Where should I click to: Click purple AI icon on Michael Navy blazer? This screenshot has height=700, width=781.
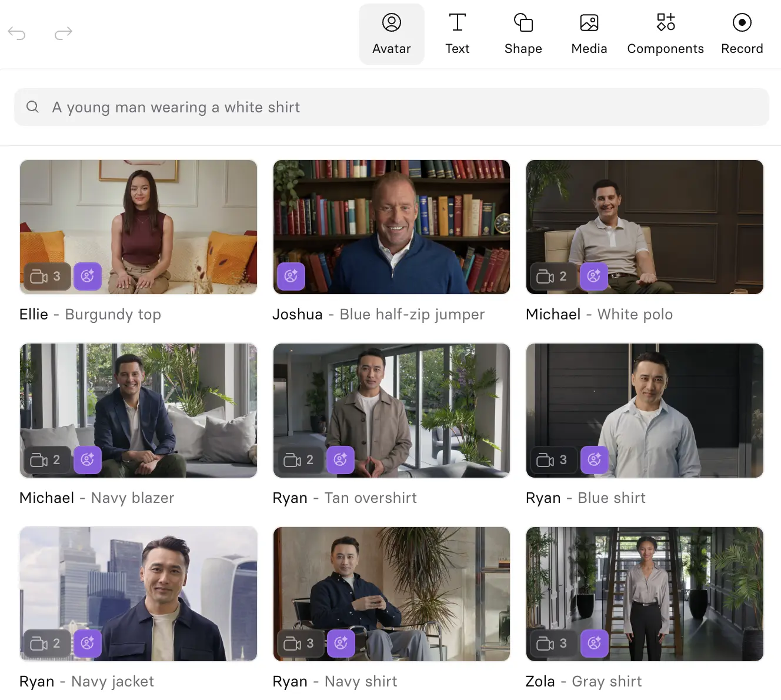pos(88,460)
